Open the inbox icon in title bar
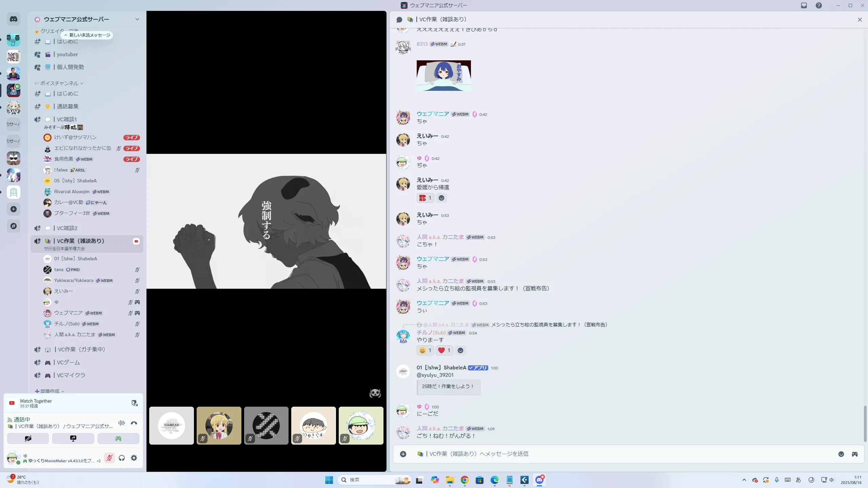The width and height of the screenshot is (868, 488). pyautogui.click(x=804, y=5)
